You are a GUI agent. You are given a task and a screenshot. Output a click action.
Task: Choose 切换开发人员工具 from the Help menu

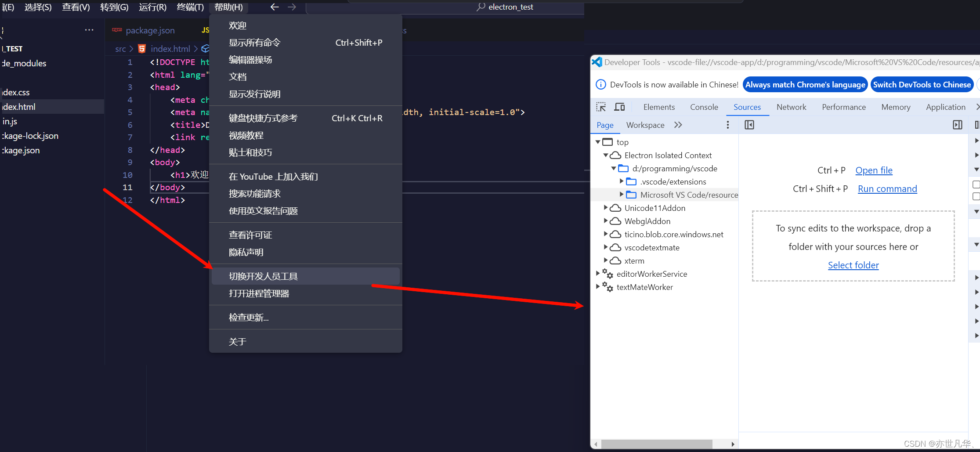306,276
